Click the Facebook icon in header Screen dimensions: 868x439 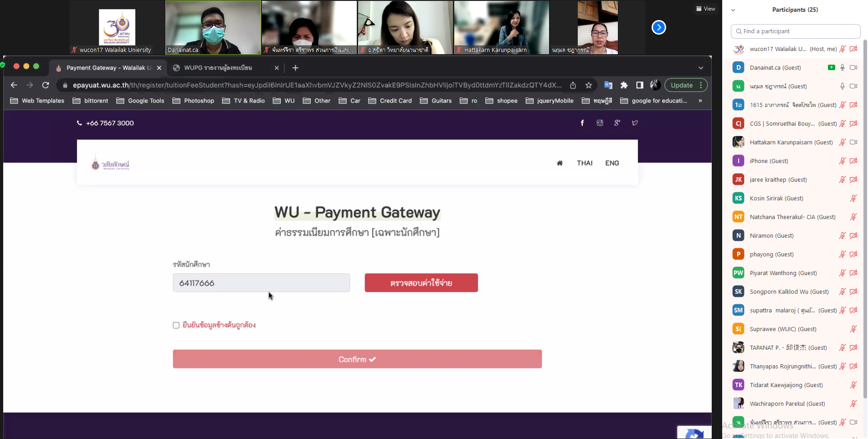(582, 123)
